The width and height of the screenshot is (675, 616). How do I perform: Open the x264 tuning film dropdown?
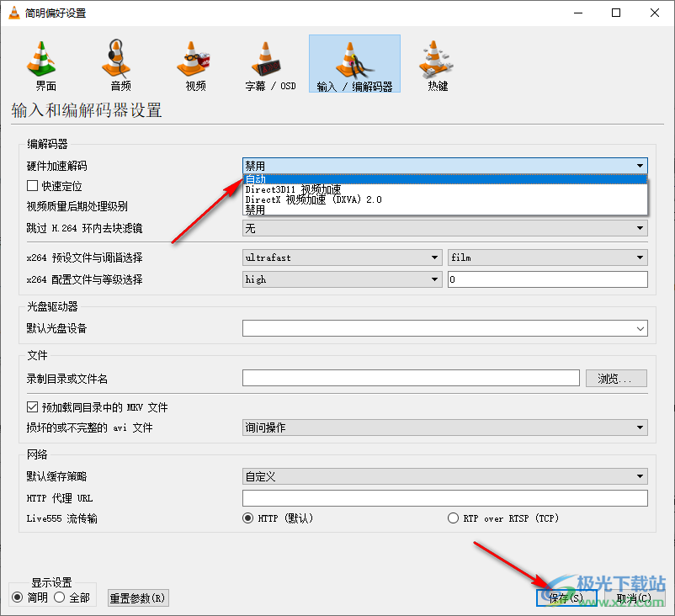click(548, 258)
